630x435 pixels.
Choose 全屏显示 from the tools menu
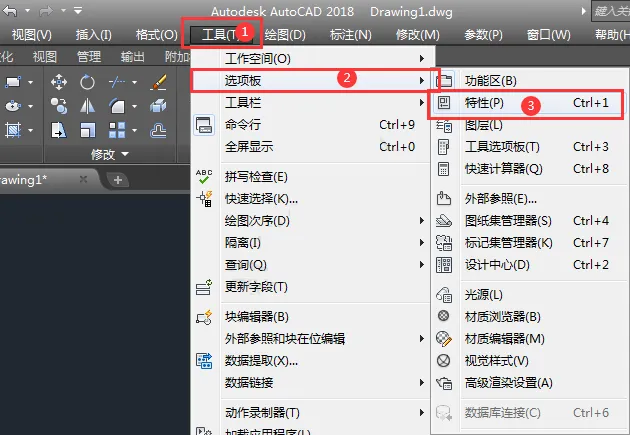point(312,147)
